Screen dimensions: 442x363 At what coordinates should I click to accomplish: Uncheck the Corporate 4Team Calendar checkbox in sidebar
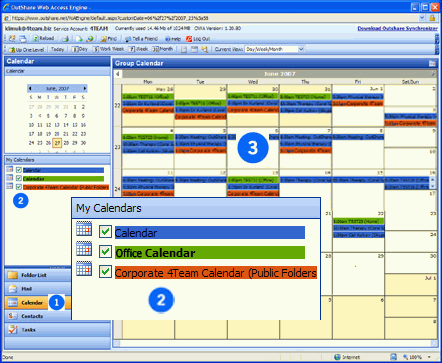19,187
